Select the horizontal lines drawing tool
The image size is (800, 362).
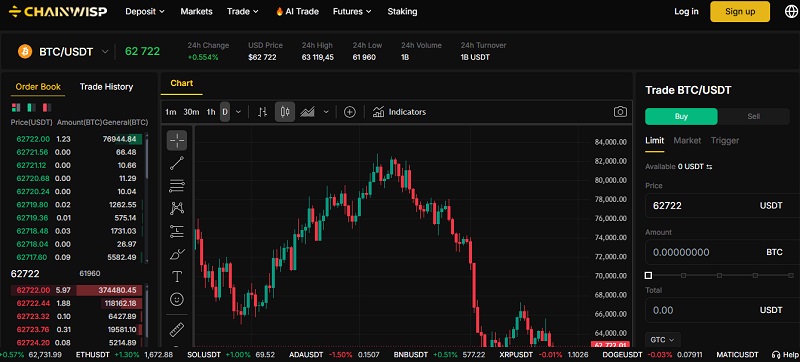[177, 186]
